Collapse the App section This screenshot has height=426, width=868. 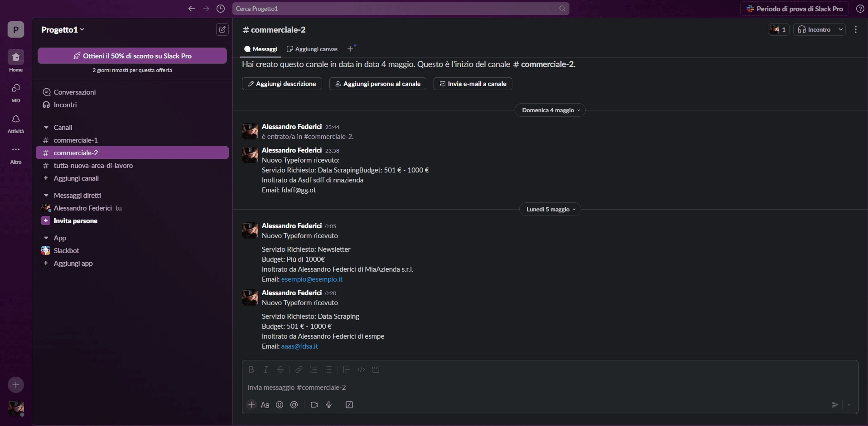click(46, 238)
